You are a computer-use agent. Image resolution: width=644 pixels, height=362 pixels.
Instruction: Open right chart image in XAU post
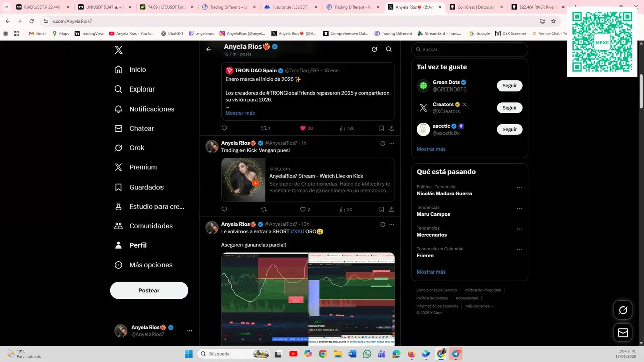pyautogui.click(x=352, y=299)
